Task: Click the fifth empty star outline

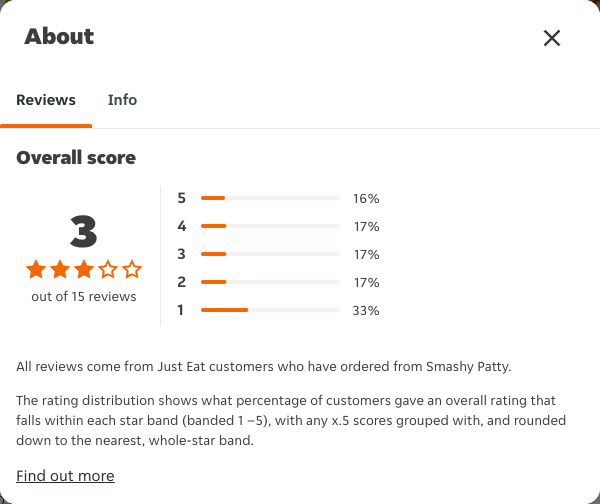Action: [x=132, y=269]
